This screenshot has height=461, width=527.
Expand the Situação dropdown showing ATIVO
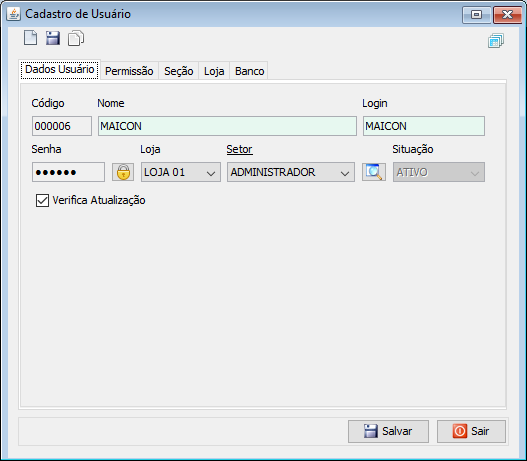[439, 172]
